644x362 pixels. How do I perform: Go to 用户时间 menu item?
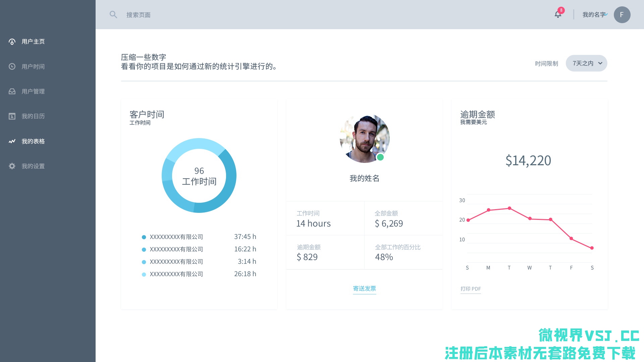[x=33, y=66]
